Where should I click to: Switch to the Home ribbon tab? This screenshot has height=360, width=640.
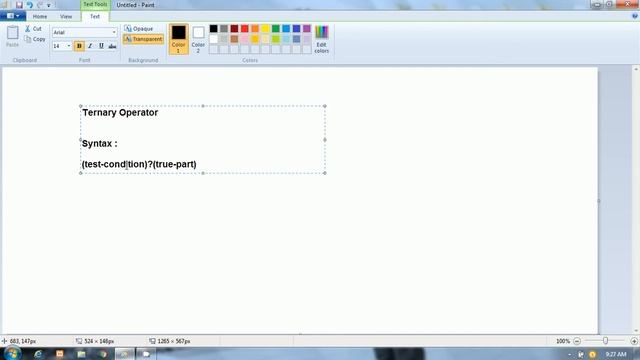point(40,16)
